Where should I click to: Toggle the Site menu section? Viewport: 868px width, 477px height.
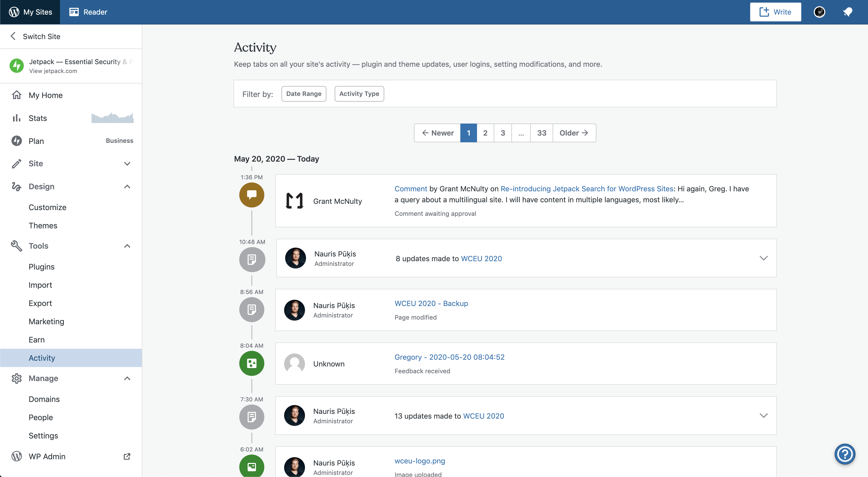point(128,163)
